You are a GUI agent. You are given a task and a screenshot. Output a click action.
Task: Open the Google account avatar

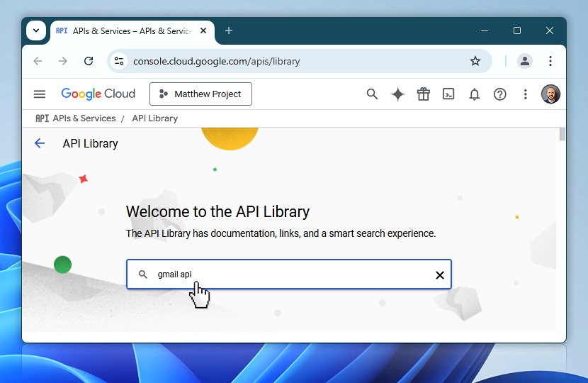(550, 94)
